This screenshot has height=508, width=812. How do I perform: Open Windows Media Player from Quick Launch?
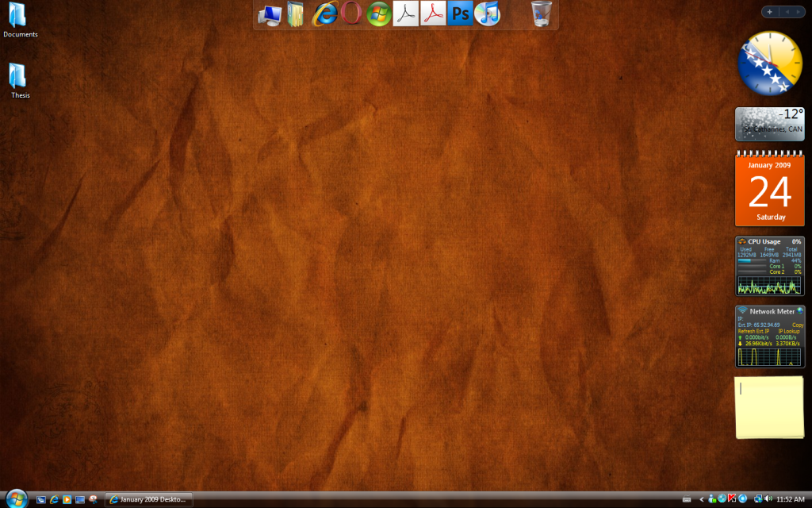tap(67, 500)
